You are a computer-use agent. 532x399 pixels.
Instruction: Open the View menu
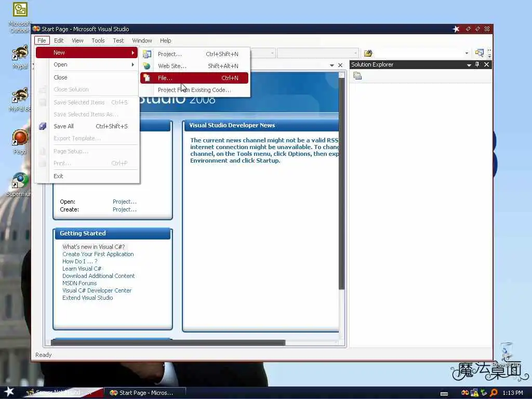pos(77,41)
